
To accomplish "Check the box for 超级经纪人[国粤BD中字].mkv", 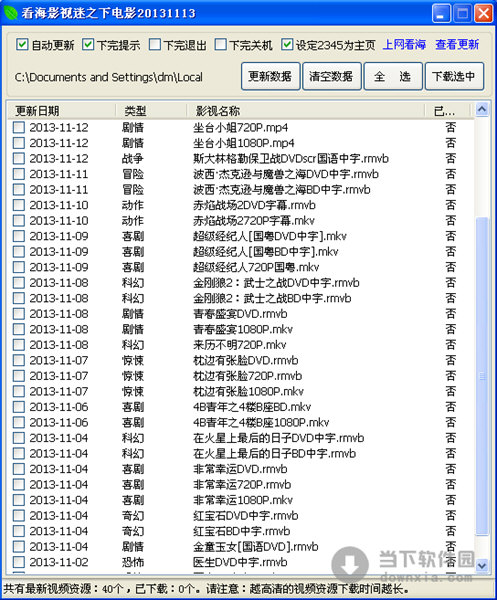I will pyautogui.click(x=19, y=251).
